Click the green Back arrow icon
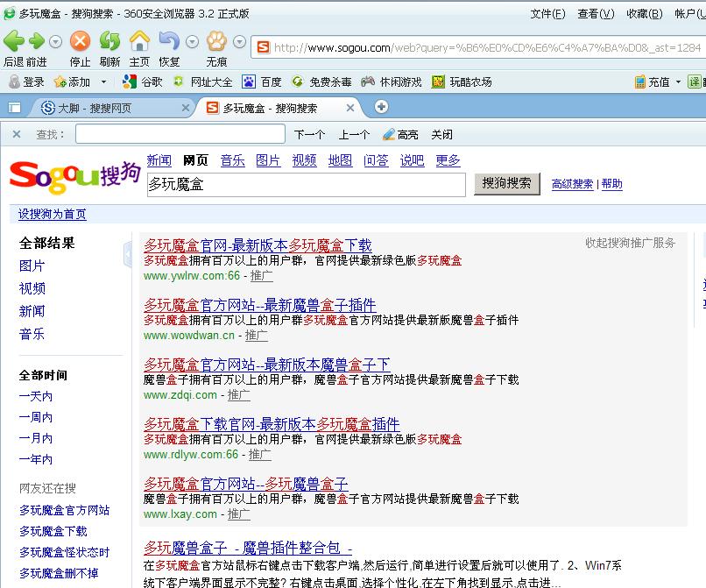706x588 pixels. (x=14, y=41)
